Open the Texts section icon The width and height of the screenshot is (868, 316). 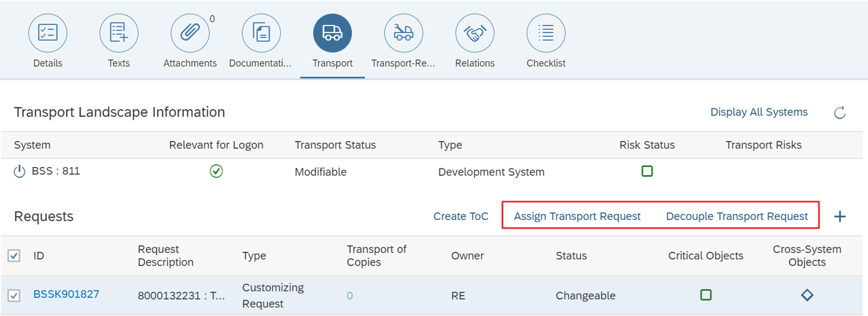tap(119, 33)
